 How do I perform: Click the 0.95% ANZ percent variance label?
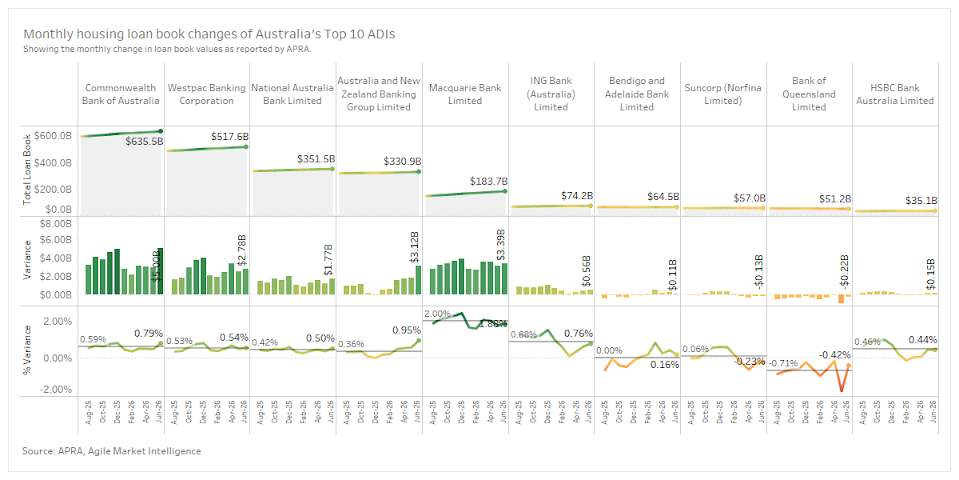click(x=407, y=330)
